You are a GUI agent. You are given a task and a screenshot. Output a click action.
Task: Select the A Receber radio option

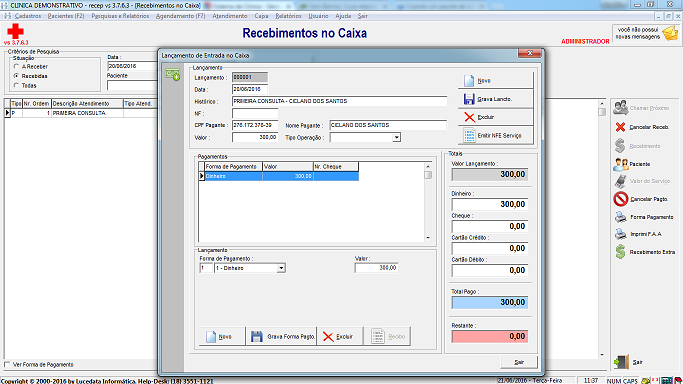(x=17, y=67)
